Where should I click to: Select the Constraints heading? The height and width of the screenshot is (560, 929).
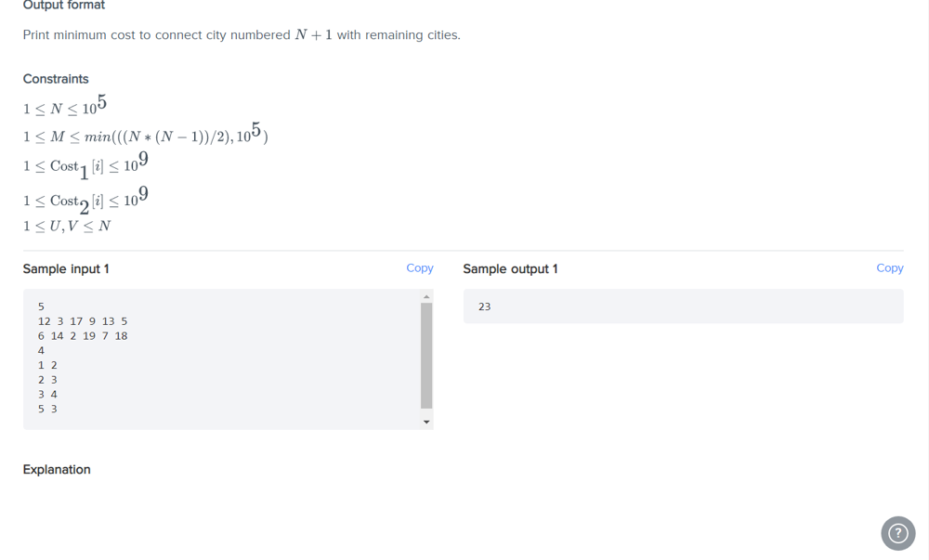click(56, 79)
